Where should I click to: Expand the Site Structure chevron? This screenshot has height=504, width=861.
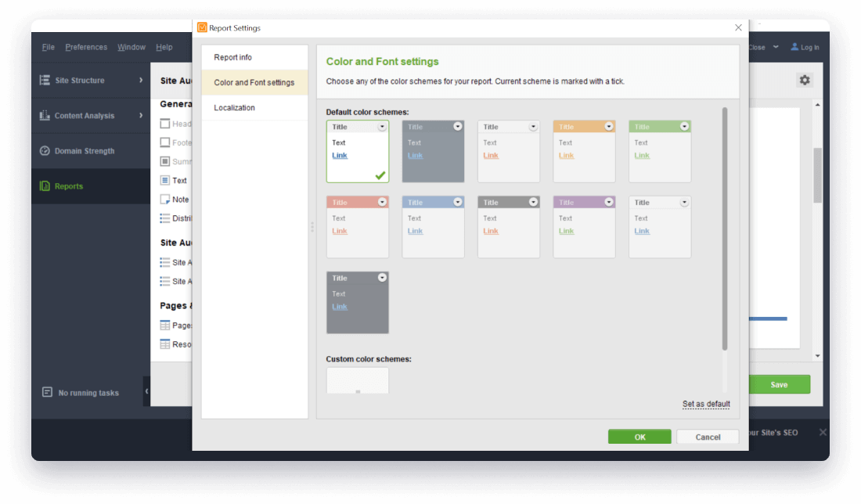141,80
